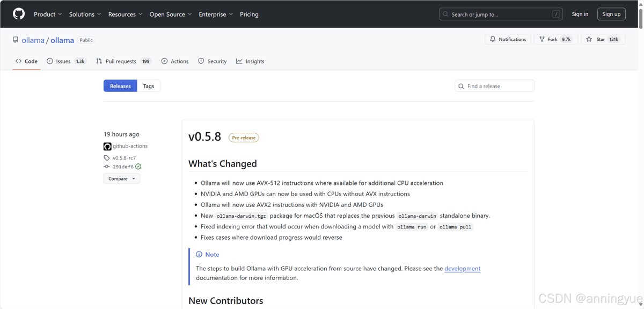
Task: Click the github-actions avatar icon
Action: tap(107, 146)
